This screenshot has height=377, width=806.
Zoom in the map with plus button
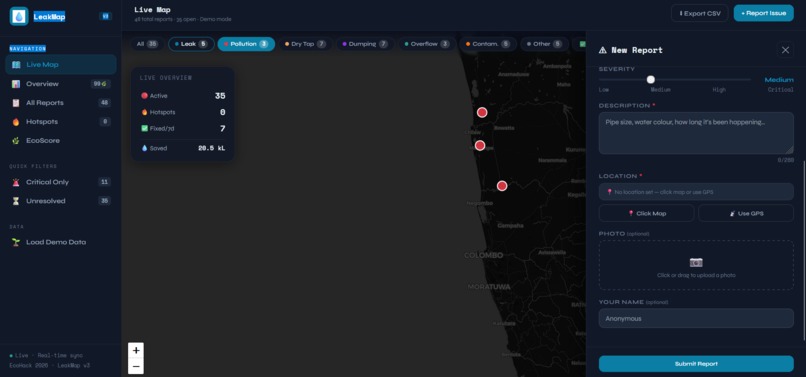click(136, 351)
